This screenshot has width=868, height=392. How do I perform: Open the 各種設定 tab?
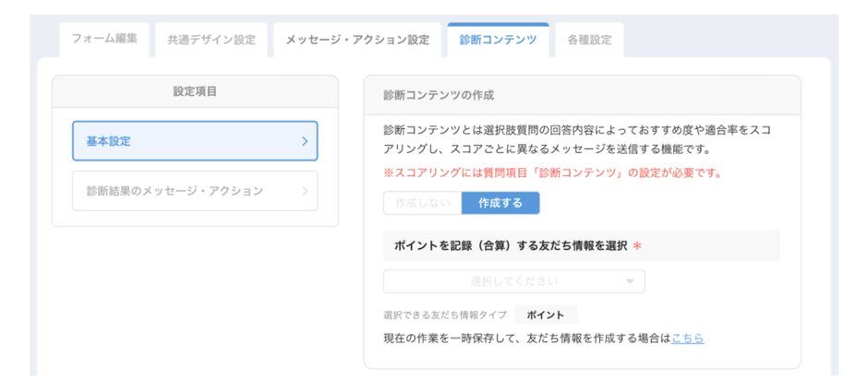click(x=589, y=41)
